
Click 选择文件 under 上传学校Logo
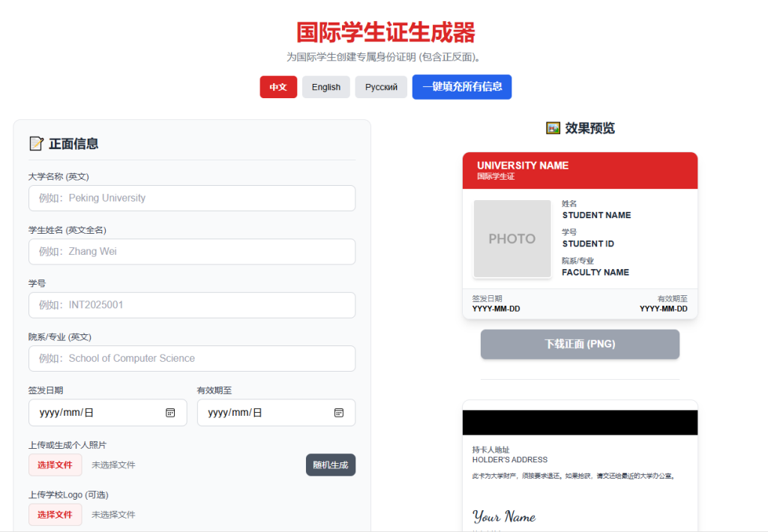point(55,515)
